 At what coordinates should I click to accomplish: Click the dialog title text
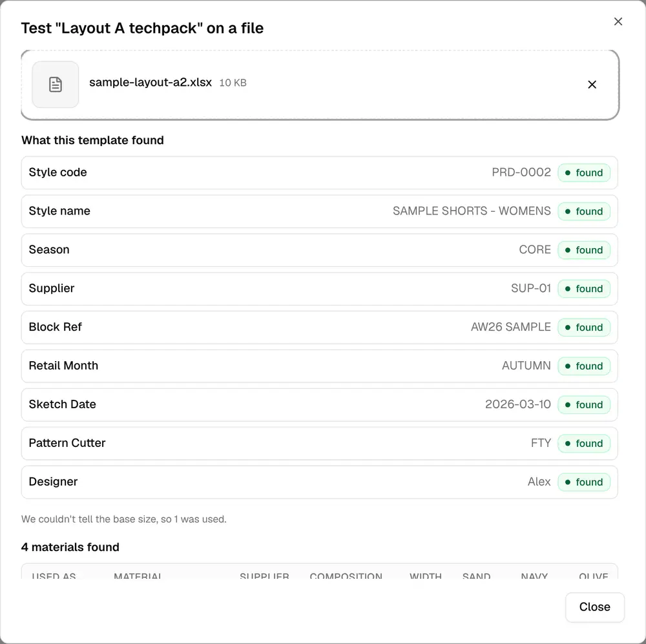click(x=142, y=28)
